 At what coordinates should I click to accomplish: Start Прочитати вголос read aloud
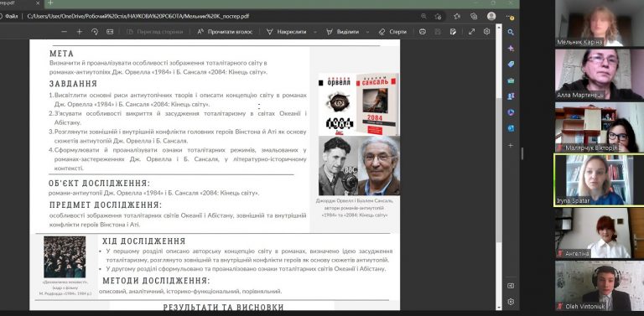tap(225, 32)
